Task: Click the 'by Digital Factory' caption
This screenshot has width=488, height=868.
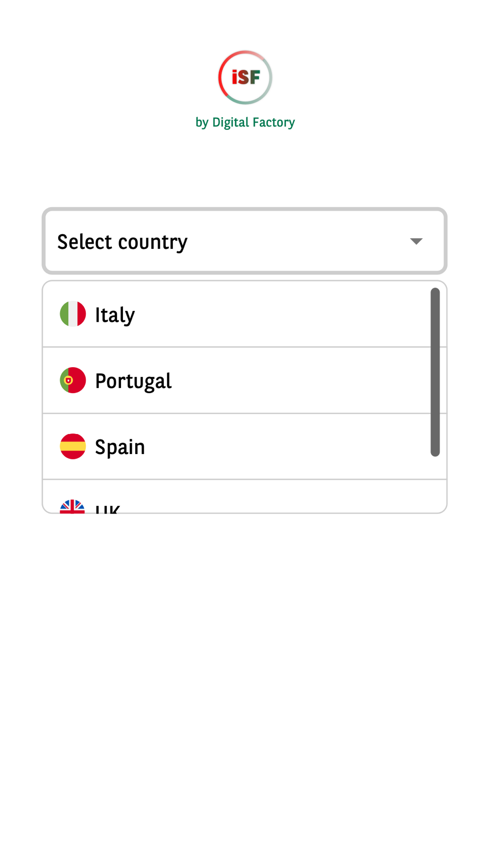Action: [x=245, y=122]
